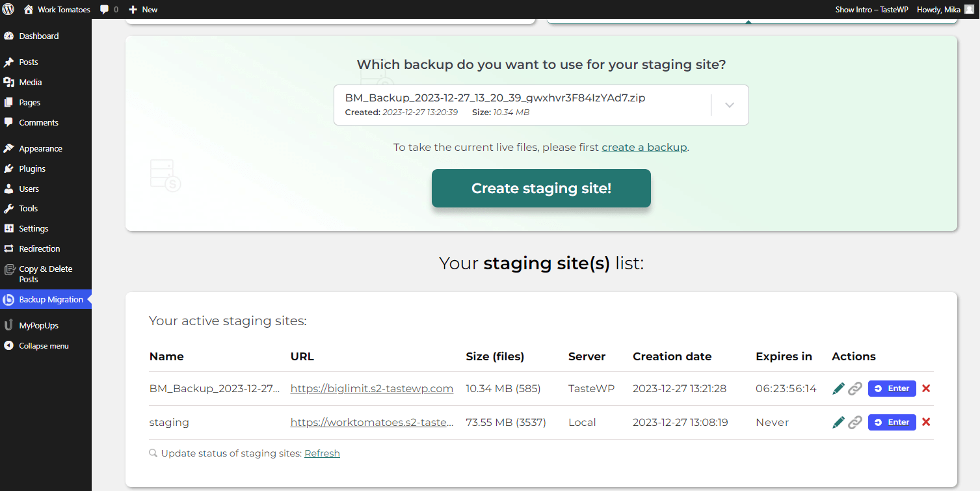Open the Appearance menu

coord(46,149)
